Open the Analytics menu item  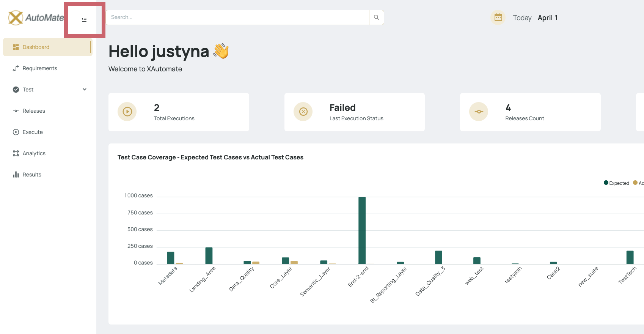48,153
